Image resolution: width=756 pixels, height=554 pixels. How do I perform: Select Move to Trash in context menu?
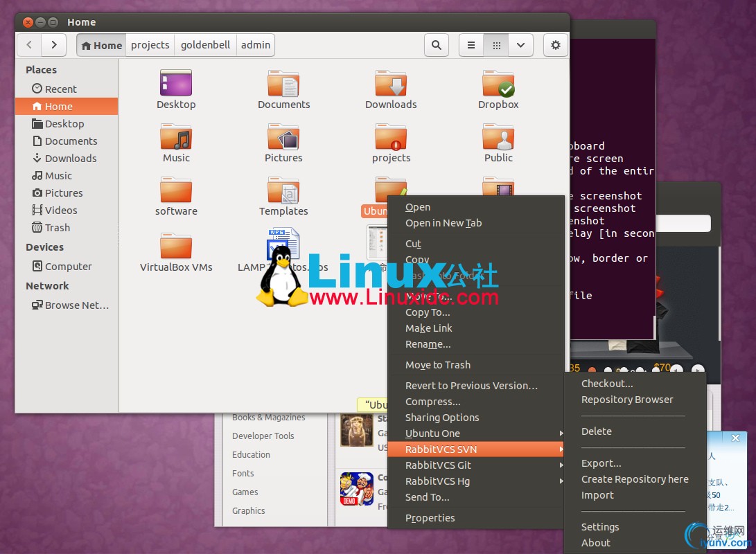coord(438,365)
